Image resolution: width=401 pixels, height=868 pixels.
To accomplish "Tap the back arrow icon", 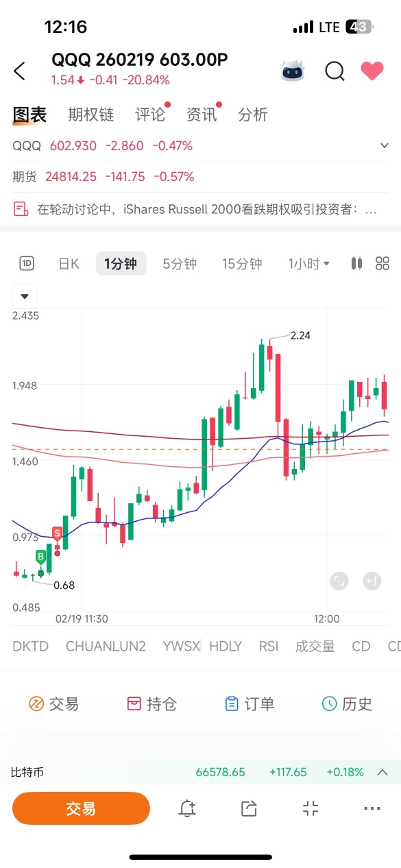I will [x=19, y=71].
